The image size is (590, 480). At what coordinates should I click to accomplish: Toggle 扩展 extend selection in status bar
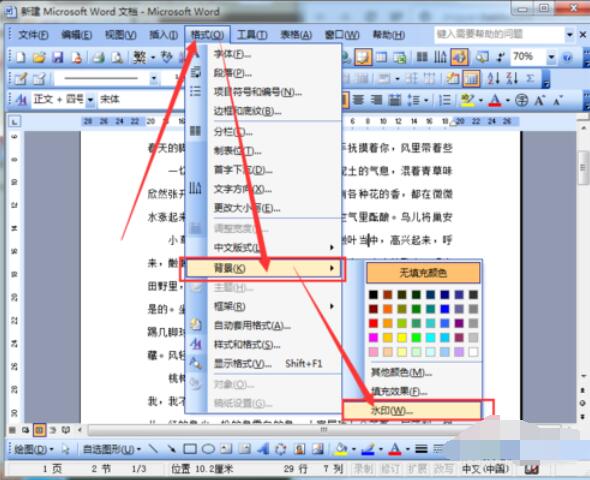417,468
